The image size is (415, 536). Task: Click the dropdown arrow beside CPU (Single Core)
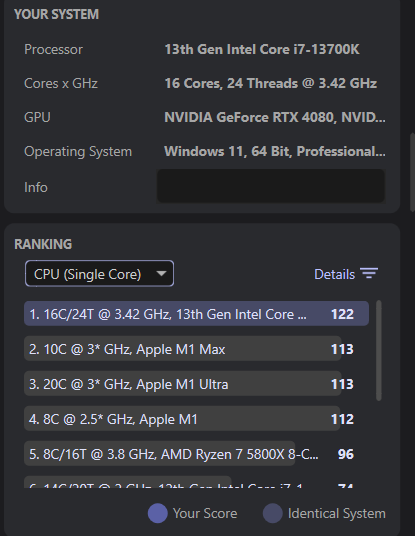point(161,273)
